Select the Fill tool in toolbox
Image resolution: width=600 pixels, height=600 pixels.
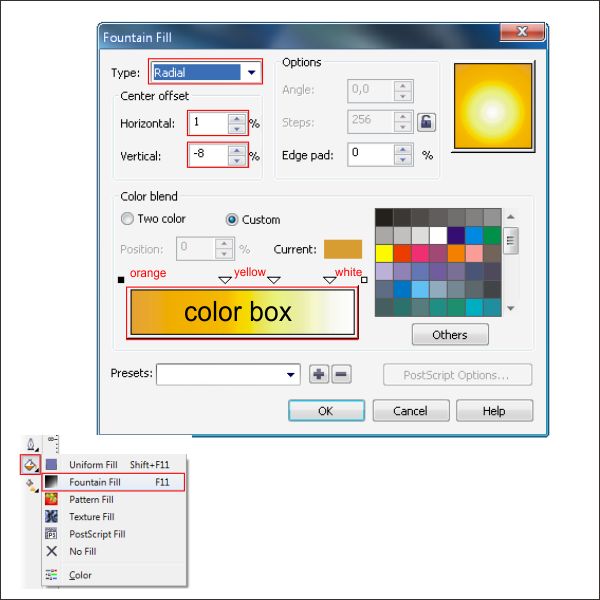[30, 465]
